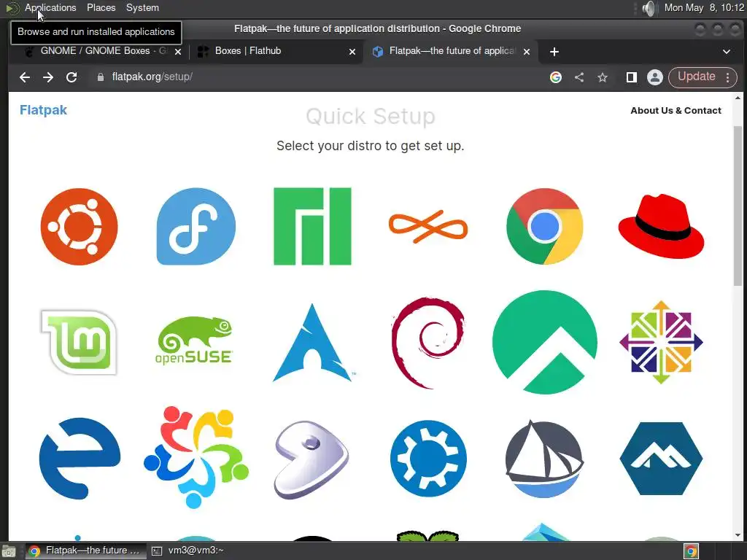Open Chrome search tabs dropdown
The width and height of the screenshot is (747, 560).
click(x=727, y=52)
